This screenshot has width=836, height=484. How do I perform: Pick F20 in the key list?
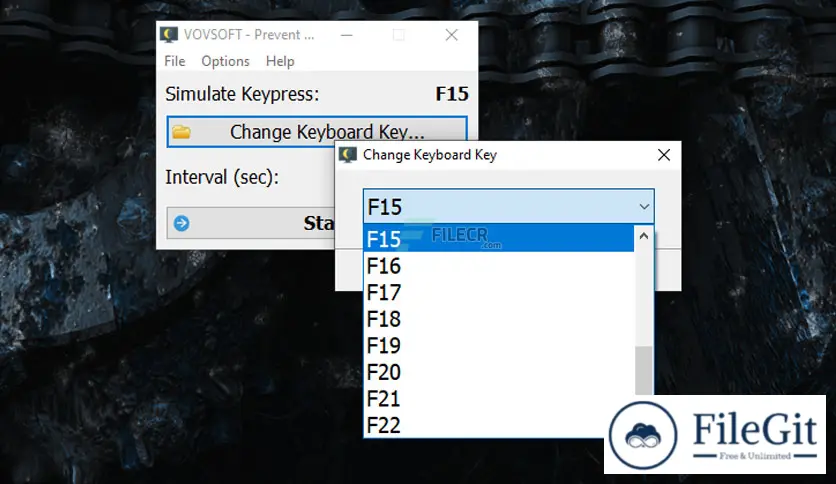(499, 372)
